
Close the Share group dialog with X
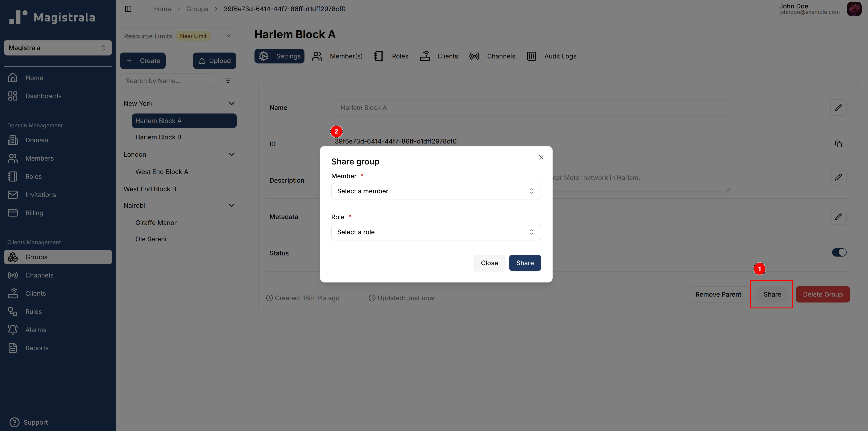point(541,157)
